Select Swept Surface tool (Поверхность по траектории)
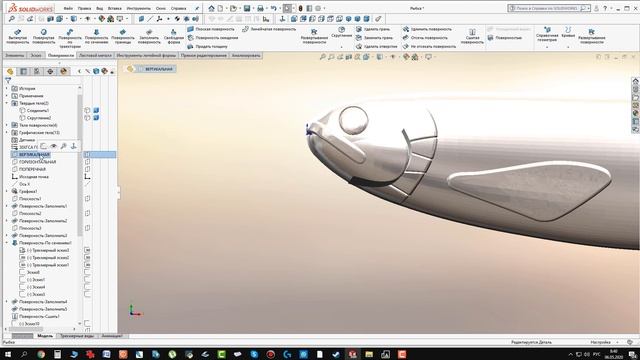Viewport: 640px width, 360px height. (70, 38)
